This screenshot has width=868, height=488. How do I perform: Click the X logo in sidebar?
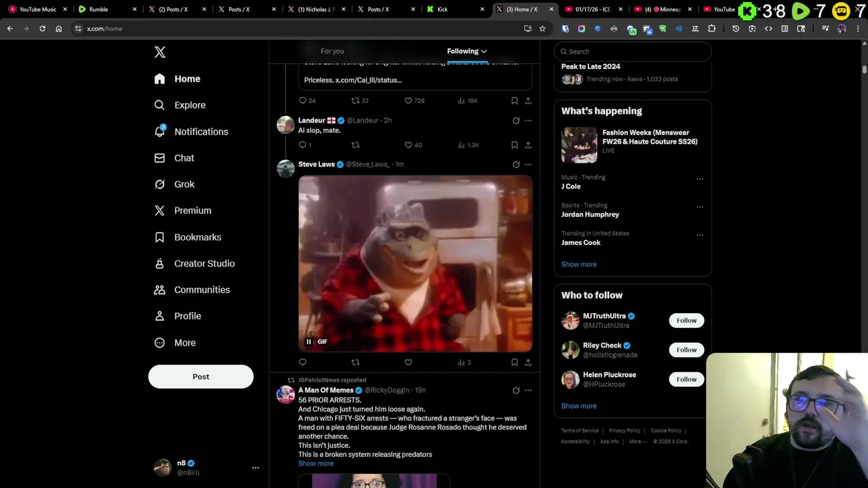click(159, 52)
